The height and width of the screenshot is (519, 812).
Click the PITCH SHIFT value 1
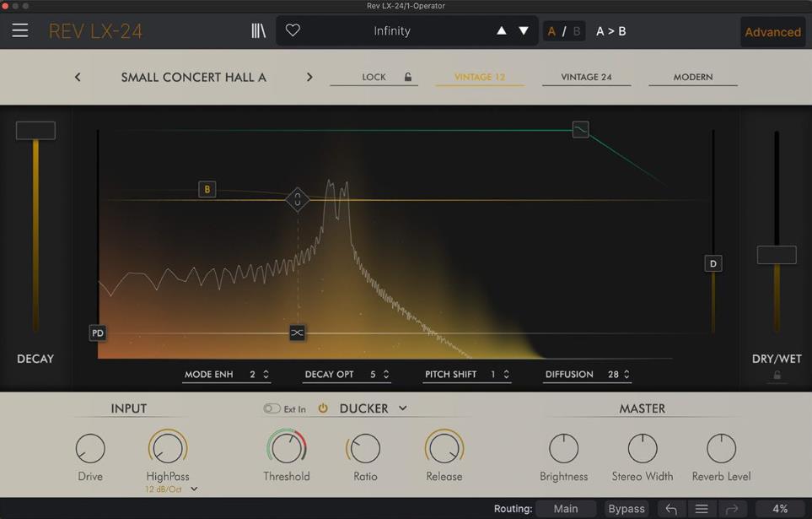click(493, 375)
